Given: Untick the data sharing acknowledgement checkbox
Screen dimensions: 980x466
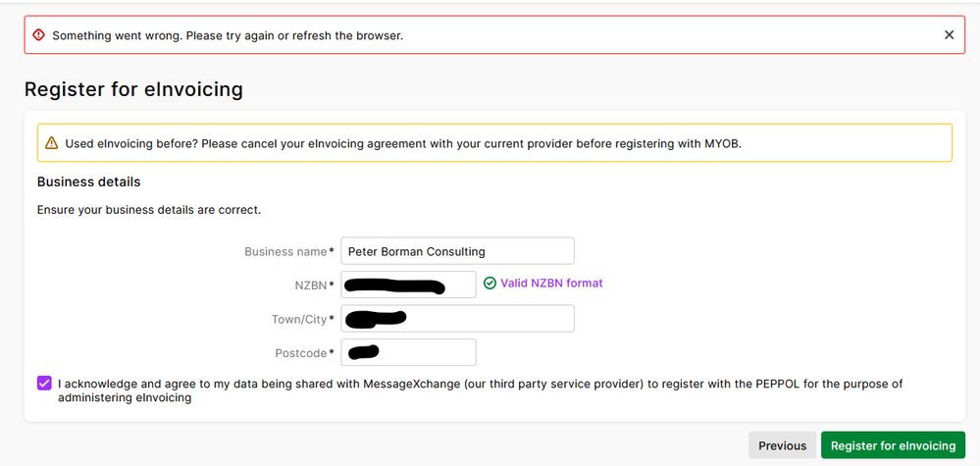Looking at the screenshot, I should (44, 383).
